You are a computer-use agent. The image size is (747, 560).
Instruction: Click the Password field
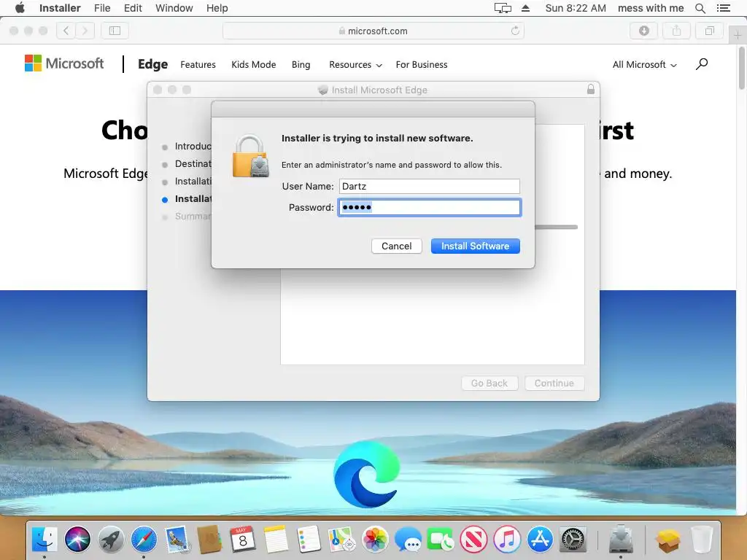point(429,207)
